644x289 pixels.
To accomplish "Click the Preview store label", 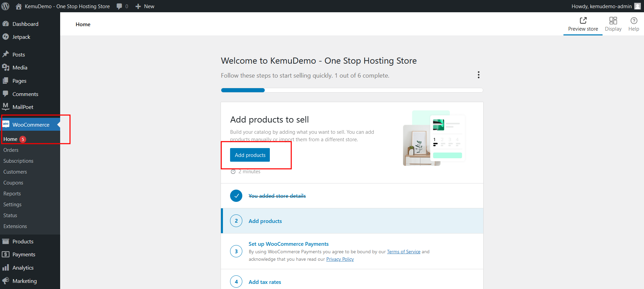I will [x=583, y=29].
